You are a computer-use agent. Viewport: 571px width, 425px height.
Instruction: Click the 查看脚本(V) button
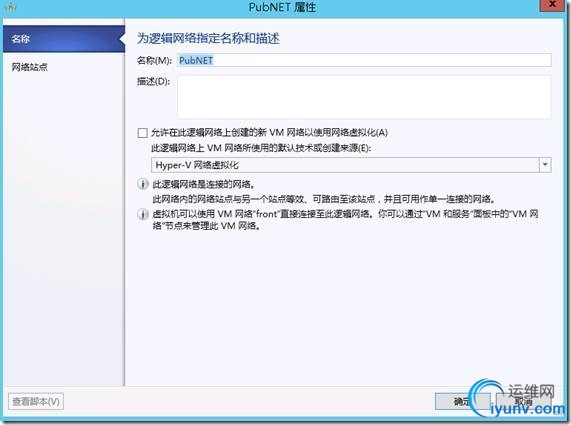point(36,401)
